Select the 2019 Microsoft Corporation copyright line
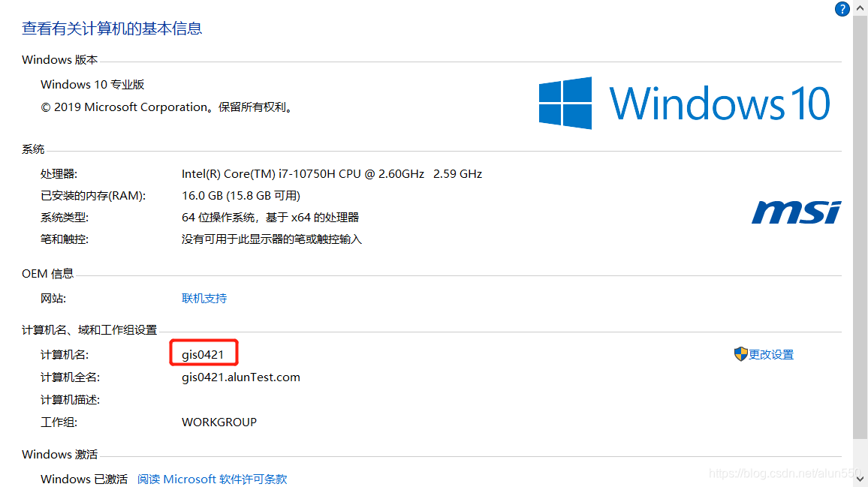868x487 pixels. point(167,107)
